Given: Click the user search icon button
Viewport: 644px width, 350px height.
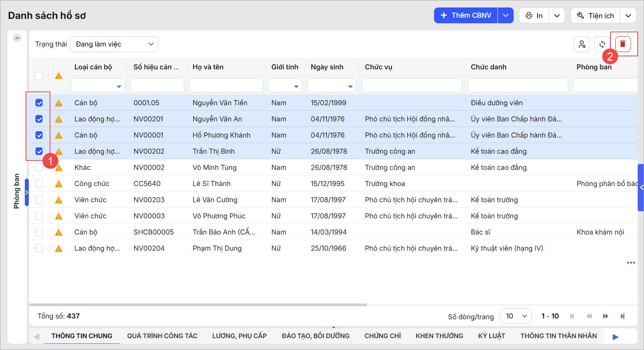Looking at the screenshot, I should tap(582, 44).
